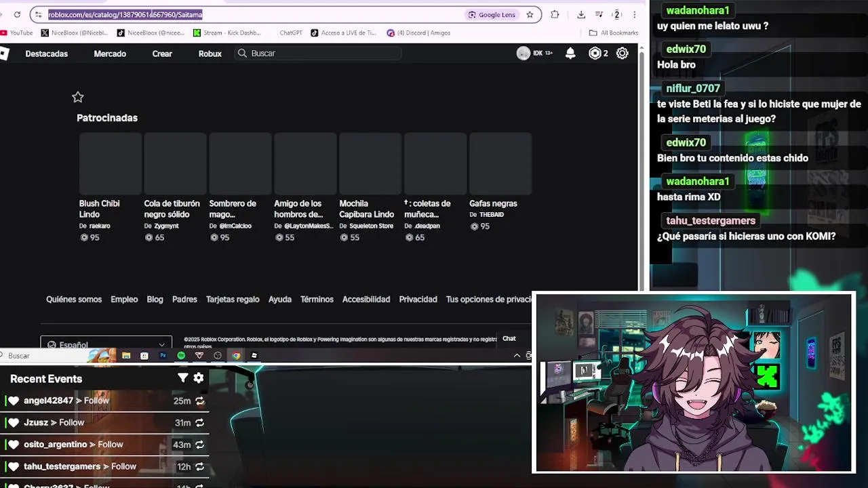Reload the page with the refresh icon
868x488 pixels.
point(17,14)
